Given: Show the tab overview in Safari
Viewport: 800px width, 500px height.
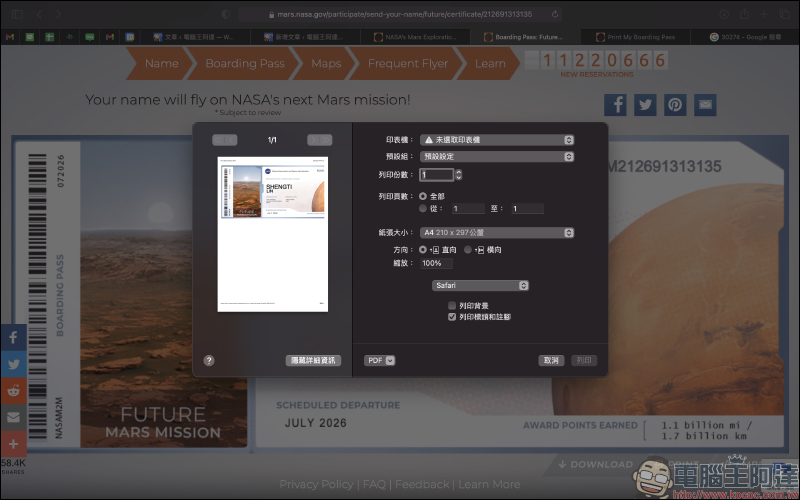Looking at the screenshot, I should coord(785,14).
